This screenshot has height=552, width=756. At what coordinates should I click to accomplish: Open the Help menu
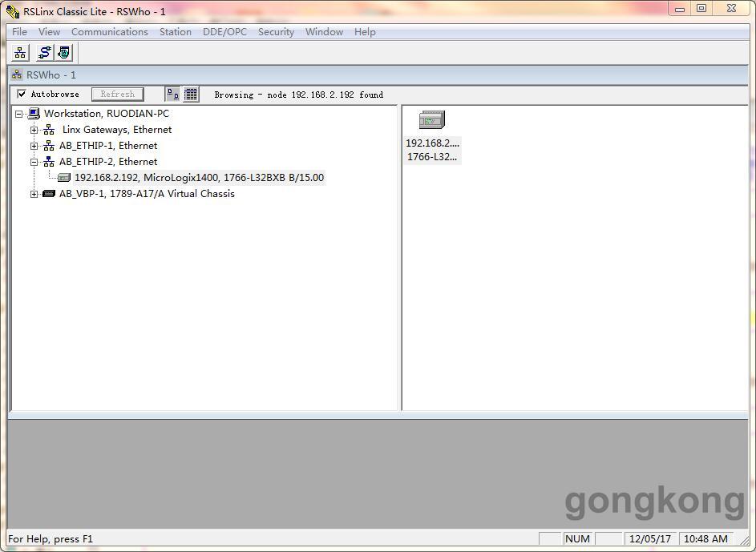365,32
